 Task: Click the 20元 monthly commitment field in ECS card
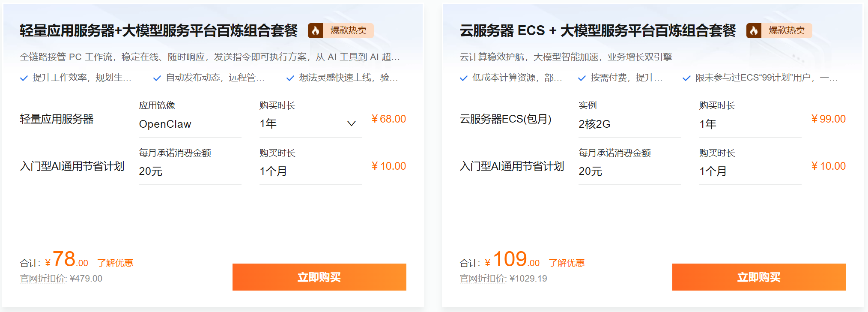[x=629, y=171]
